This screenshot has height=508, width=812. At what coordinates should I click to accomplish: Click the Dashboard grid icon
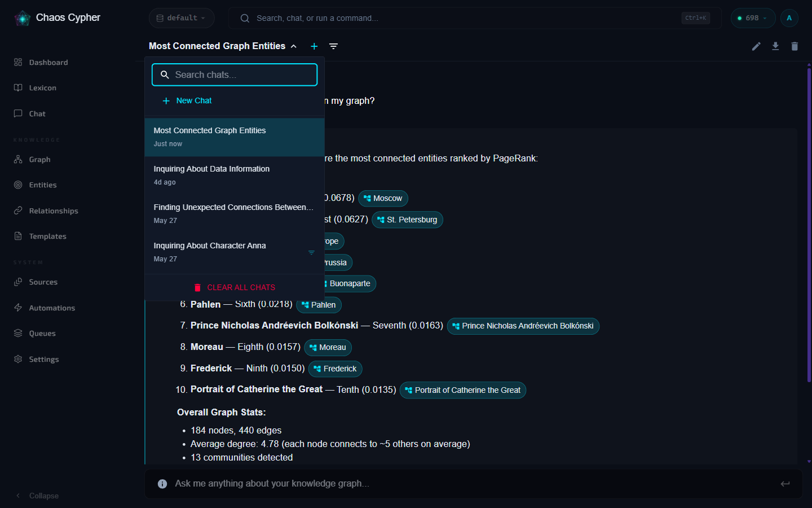point(18,62)
